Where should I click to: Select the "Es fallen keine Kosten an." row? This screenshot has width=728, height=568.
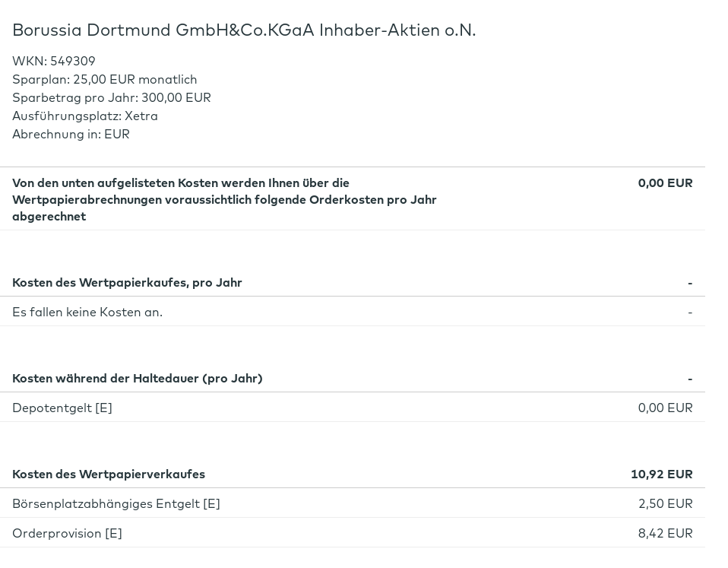point(87,312)
